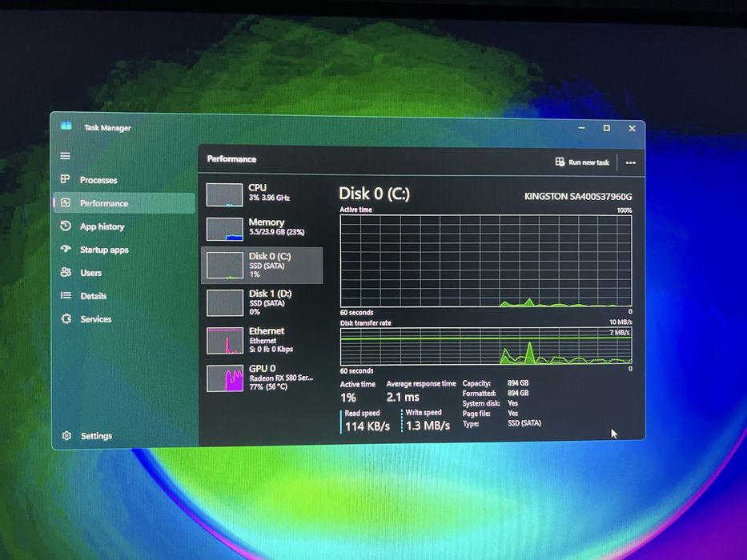Screen dimensions: 747x560
Task: Click the Run new task button label
Action: pos(588,162)
